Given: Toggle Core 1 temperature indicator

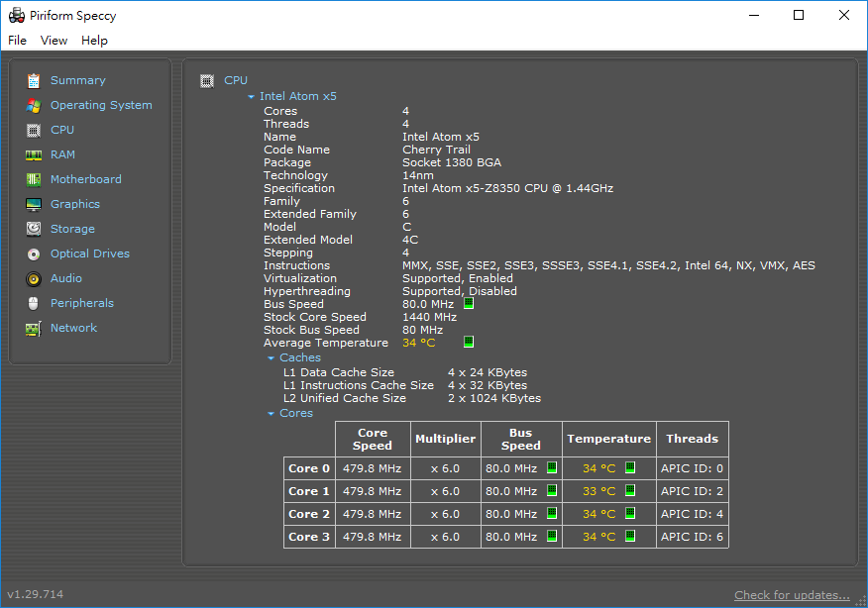Looking at the screenshot, I should [630, 491].
